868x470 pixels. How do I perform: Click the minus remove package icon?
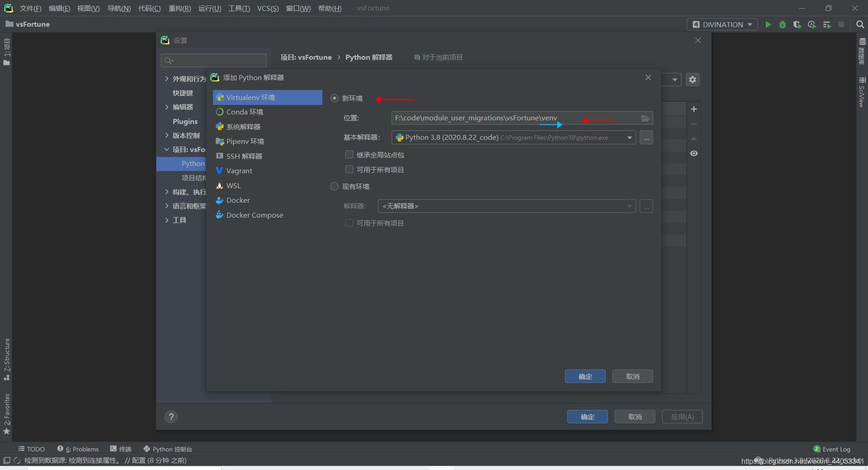coord(694,124)
